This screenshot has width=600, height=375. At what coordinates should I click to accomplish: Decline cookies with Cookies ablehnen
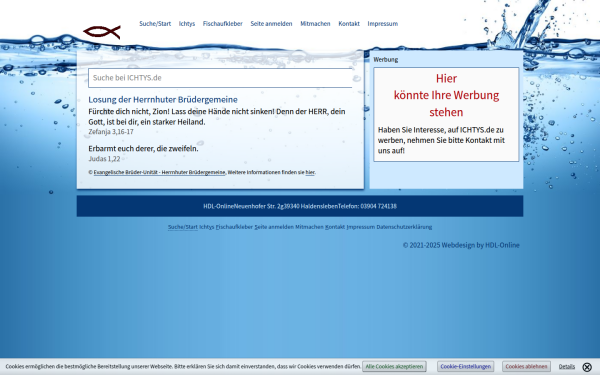click(x=526, y=367)
